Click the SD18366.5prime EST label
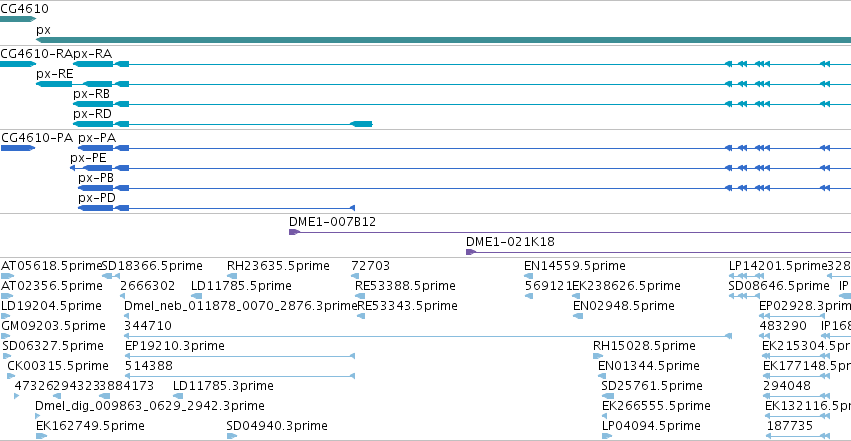 click(152, 266)
